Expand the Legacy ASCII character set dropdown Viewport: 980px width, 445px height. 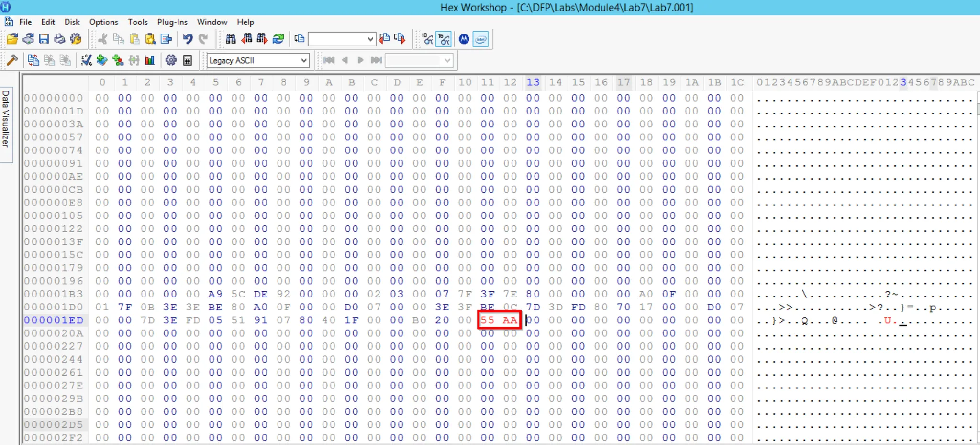(x=303, y=60)
